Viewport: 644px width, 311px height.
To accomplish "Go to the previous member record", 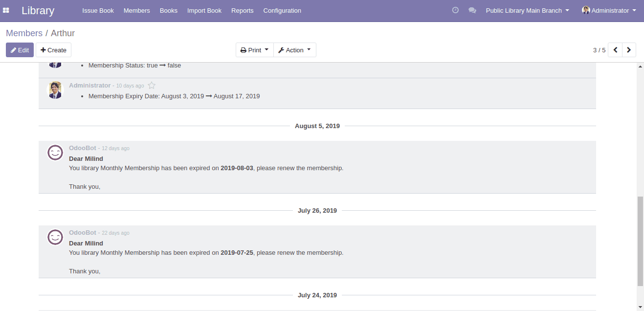I will coord(615,50).
